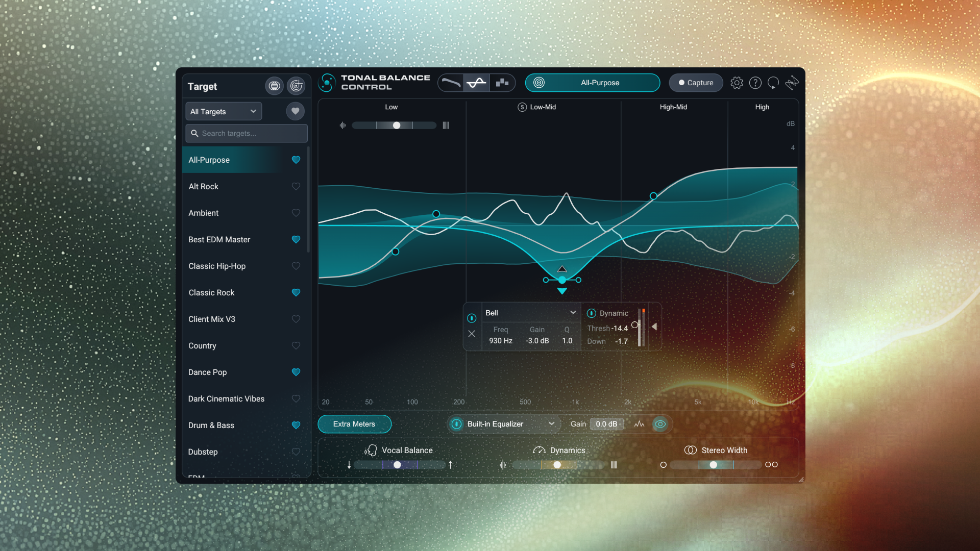
Task: Click the Extra Meters button
Action: point(354,424)
